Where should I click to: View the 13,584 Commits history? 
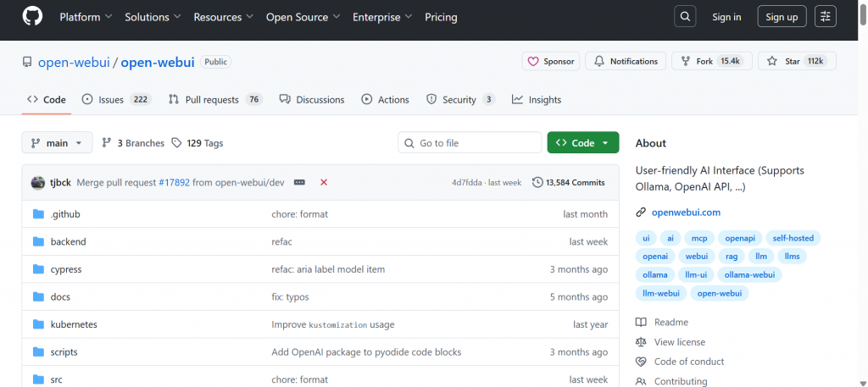click(x=569, y=182)
